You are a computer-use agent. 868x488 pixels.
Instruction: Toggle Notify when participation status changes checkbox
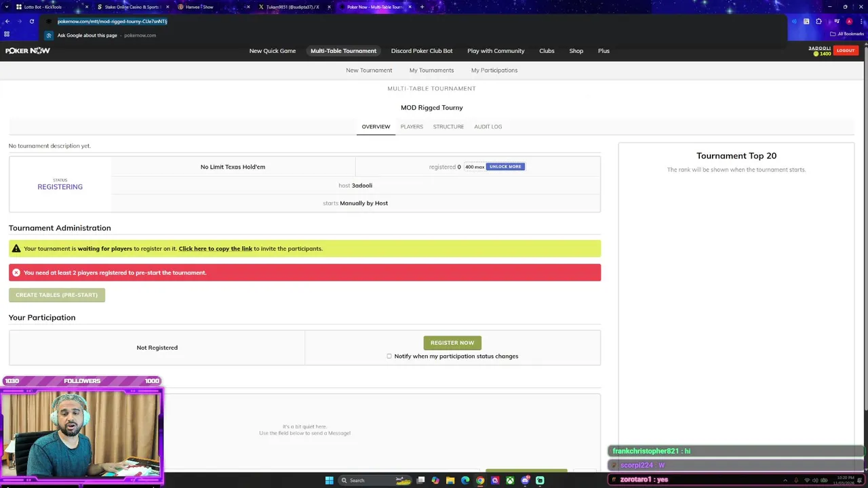(x=389, y=356)
